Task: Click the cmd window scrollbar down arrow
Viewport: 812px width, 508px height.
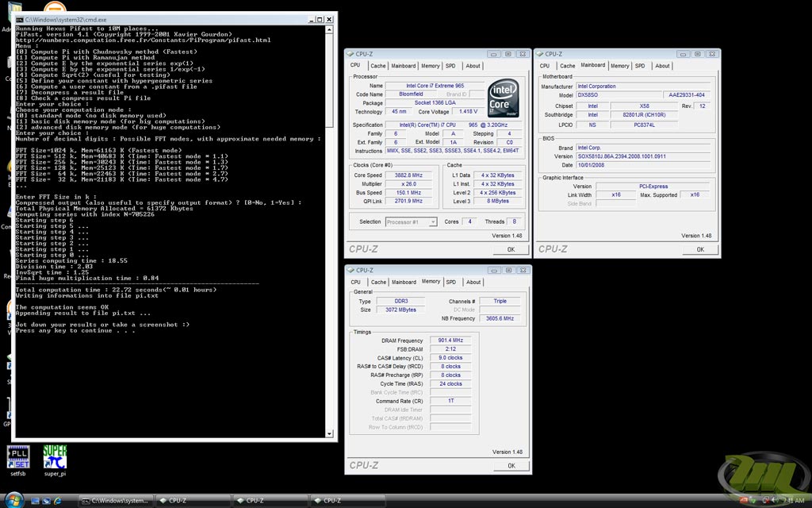Action: 329,433
